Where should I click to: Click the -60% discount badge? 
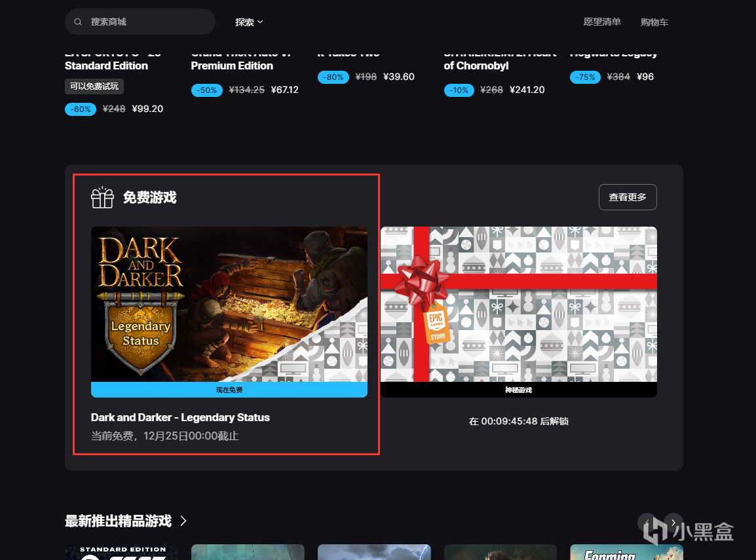tap(81, 109)
